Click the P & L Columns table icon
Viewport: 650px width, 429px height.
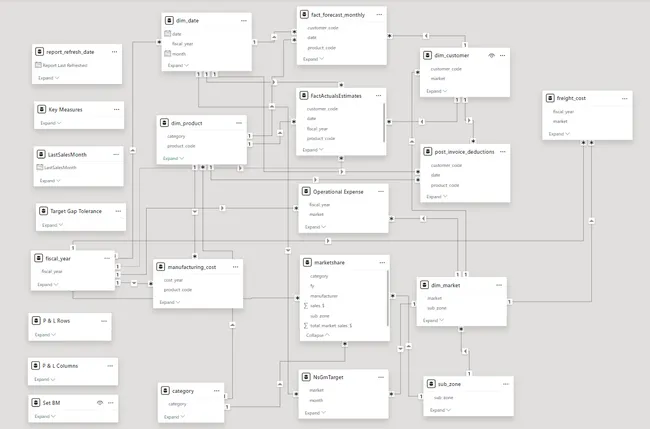click(36, 366)
